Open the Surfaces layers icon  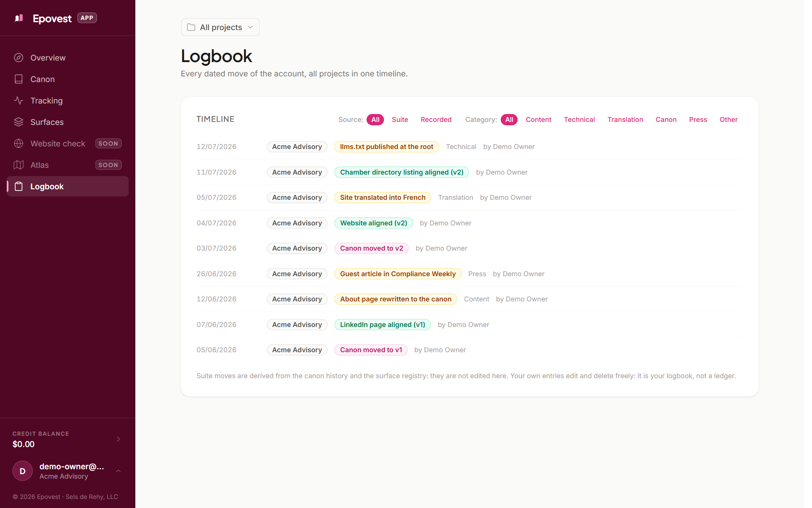point(19,122)
